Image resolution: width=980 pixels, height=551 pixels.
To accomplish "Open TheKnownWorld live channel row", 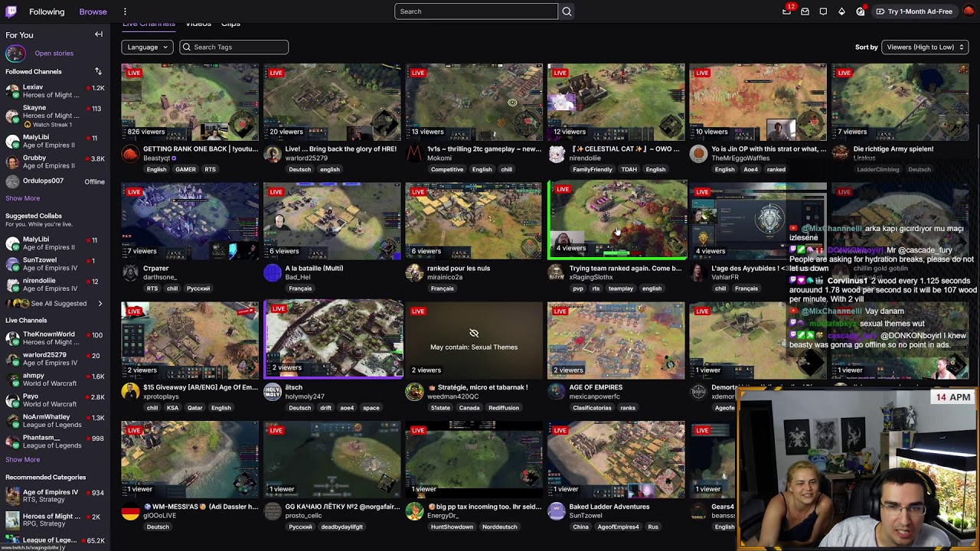I will point(55,338).
